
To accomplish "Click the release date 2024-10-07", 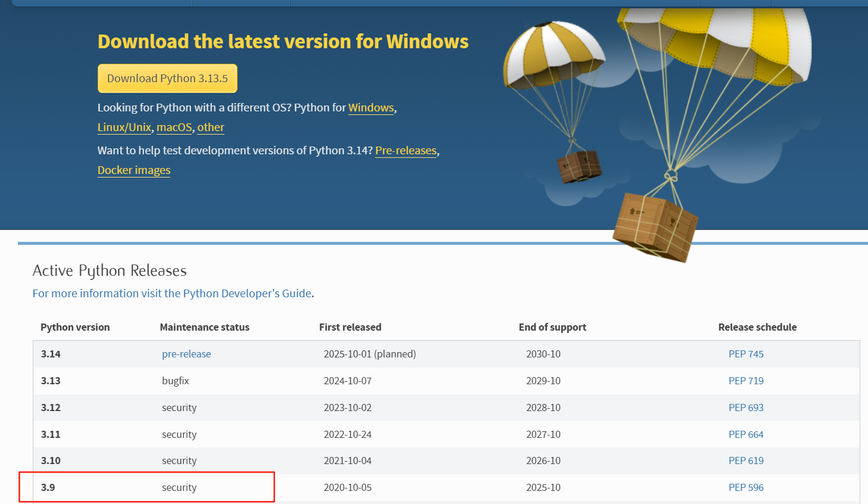I will point(348,381).
